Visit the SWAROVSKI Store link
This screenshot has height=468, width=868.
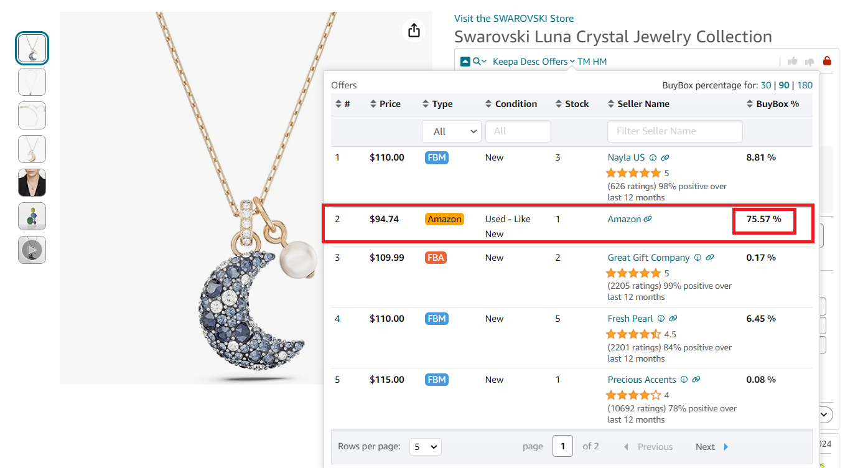[513, 18]
